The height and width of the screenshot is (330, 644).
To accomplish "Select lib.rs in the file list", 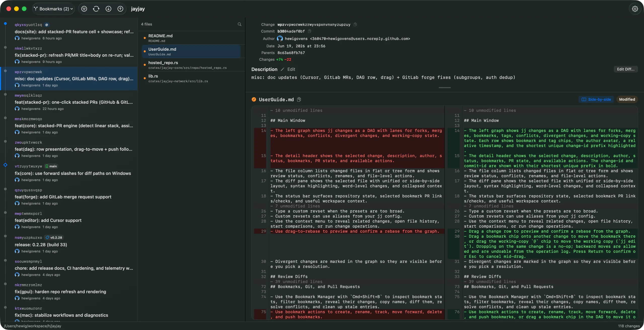I will click(x=191, y=78).
